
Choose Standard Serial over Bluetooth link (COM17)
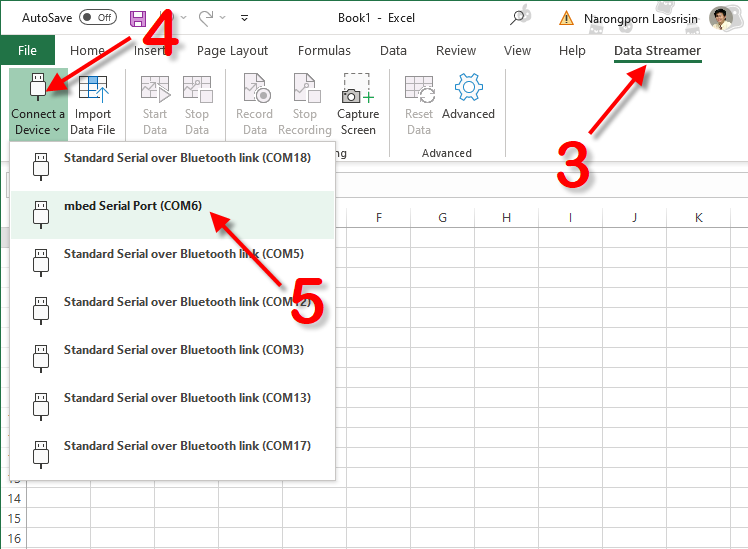click(x=173, y=455)
